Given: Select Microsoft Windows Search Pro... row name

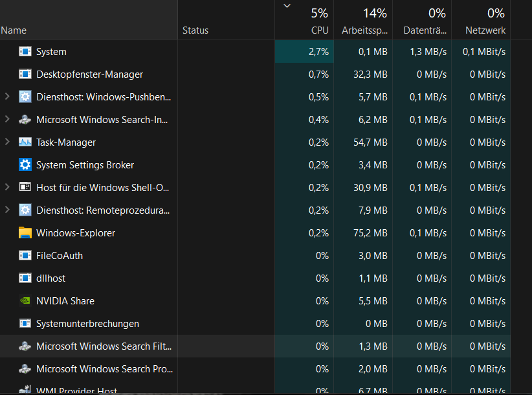Looking at the screenshot, I should (x=104, y=369).
